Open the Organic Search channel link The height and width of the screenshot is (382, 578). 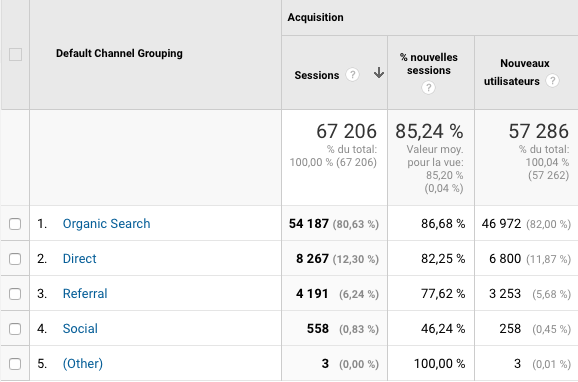[107, 223]
